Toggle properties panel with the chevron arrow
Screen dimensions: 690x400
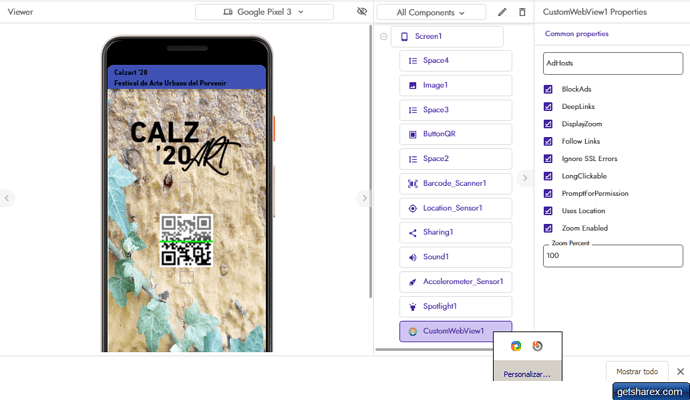click(525, 178)
